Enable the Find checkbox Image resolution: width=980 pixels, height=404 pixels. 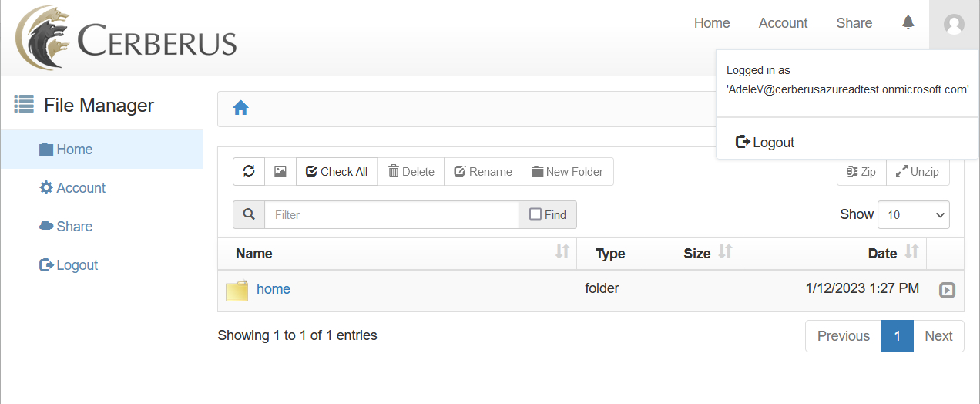535,214
